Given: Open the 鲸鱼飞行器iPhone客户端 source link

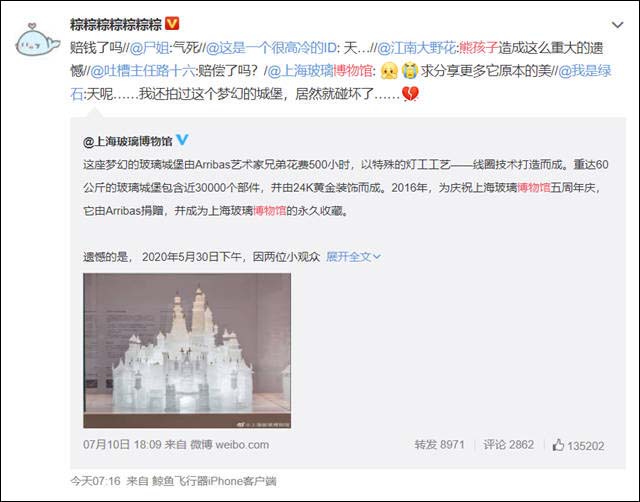Looking at the screenshot, I should (x=214, y=481).
